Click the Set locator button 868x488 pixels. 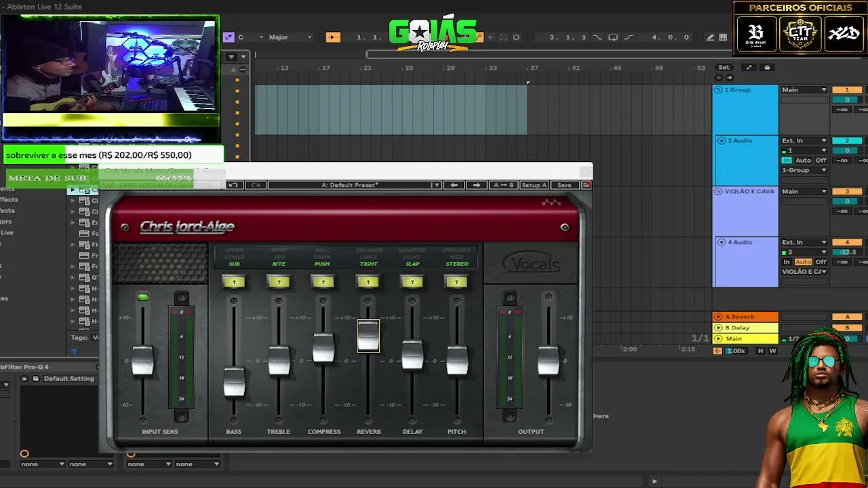(x=724, y=68)
